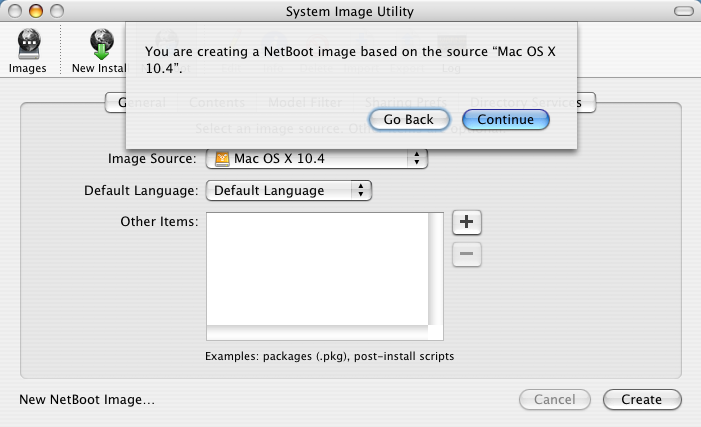Click the Cancel button

pyautogui.click(x=555, y=399)
